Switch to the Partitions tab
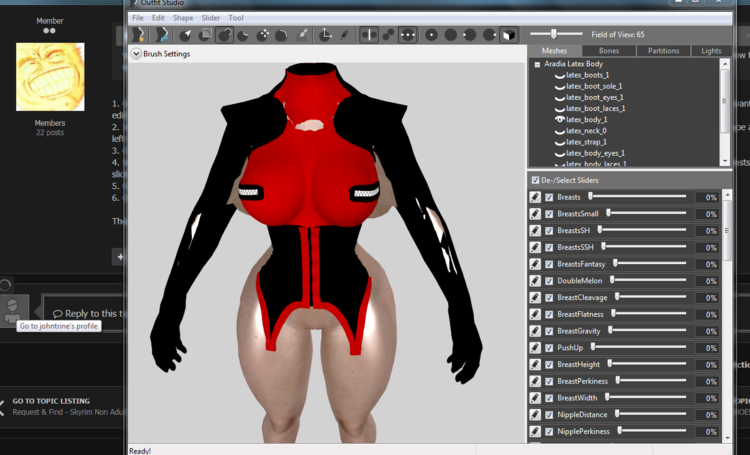This screenshot has width=750, height=455. coord(663,51)
